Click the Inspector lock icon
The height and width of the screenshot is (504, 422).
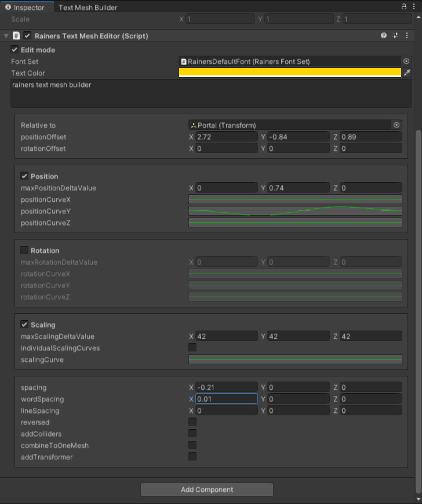(x=404, y=6)
